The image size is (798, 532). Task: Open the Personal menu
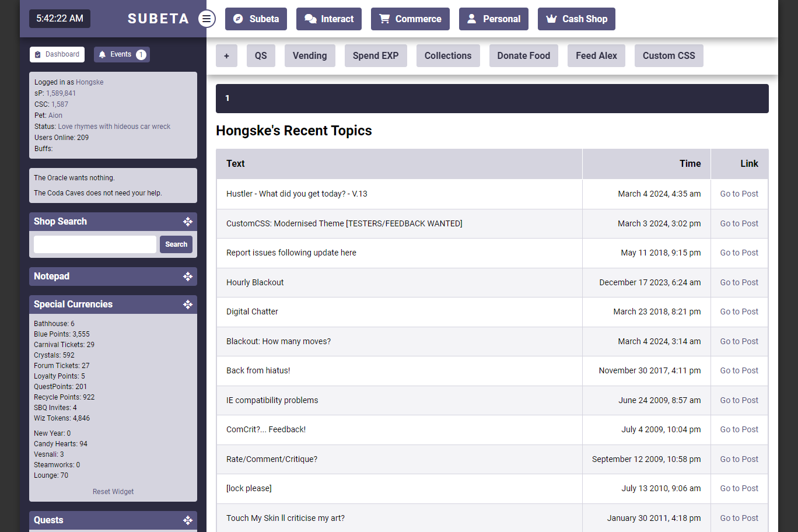coord(494,19)
